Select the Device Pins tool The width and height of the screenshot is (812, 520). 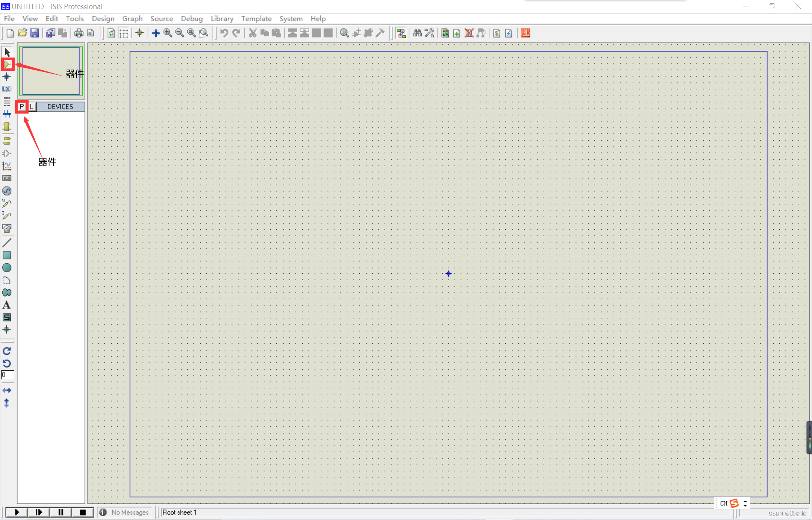click(7, 153)
